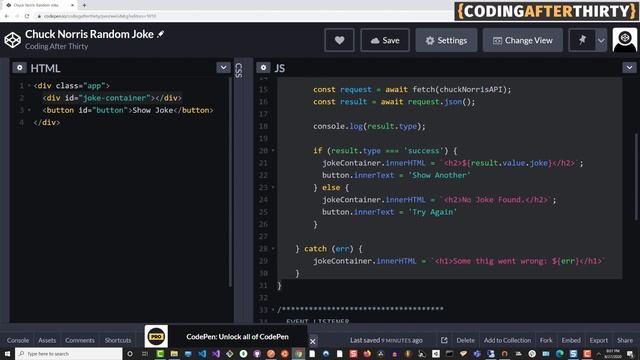Pin this pen
The height and width of the screenshot is (360, 640).
582,40
